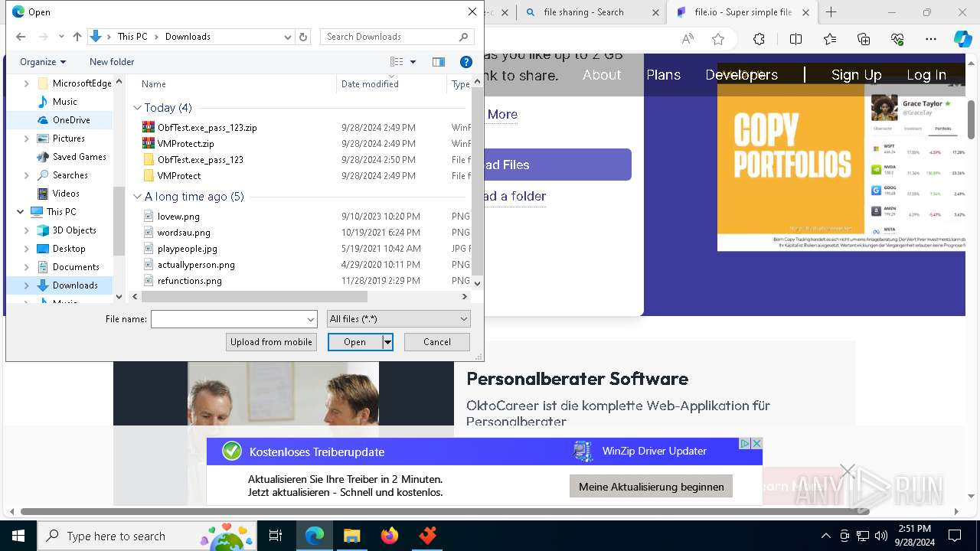This screenshot has height=551, width=980.
Task: Refresh the Downloads folder listing
Action: (303, 37)
